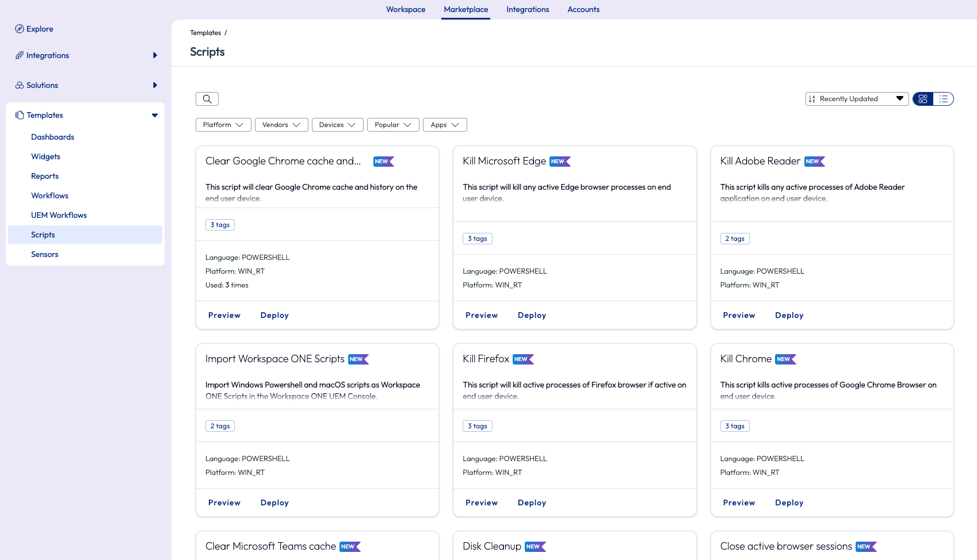Collapse the Templates sidebar section
Viewport: 977px width, 560px height.
tap(155, 115)
